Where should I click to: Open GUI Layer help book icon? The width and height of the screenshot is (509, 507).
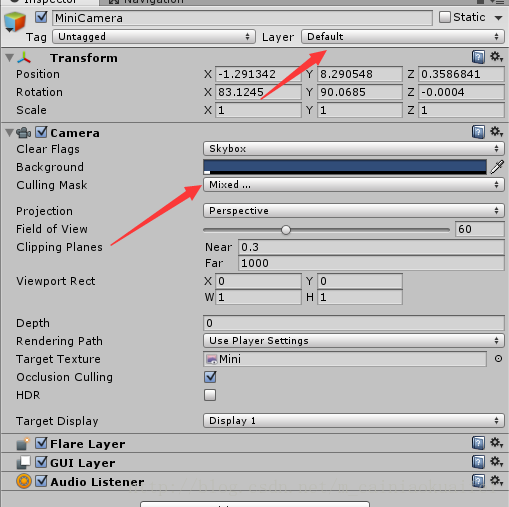click(478, 462)
